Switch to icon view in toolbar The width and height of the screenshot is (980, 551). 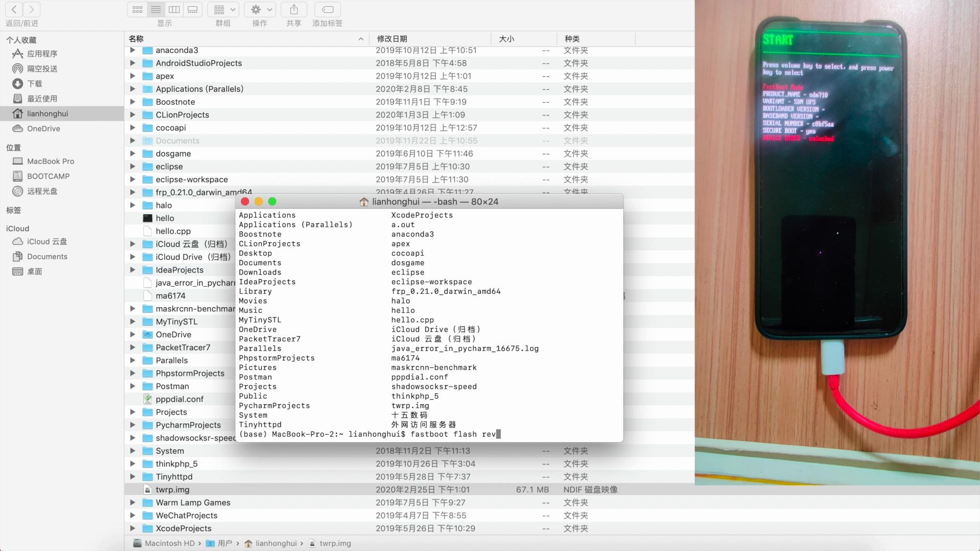point(137,9)
